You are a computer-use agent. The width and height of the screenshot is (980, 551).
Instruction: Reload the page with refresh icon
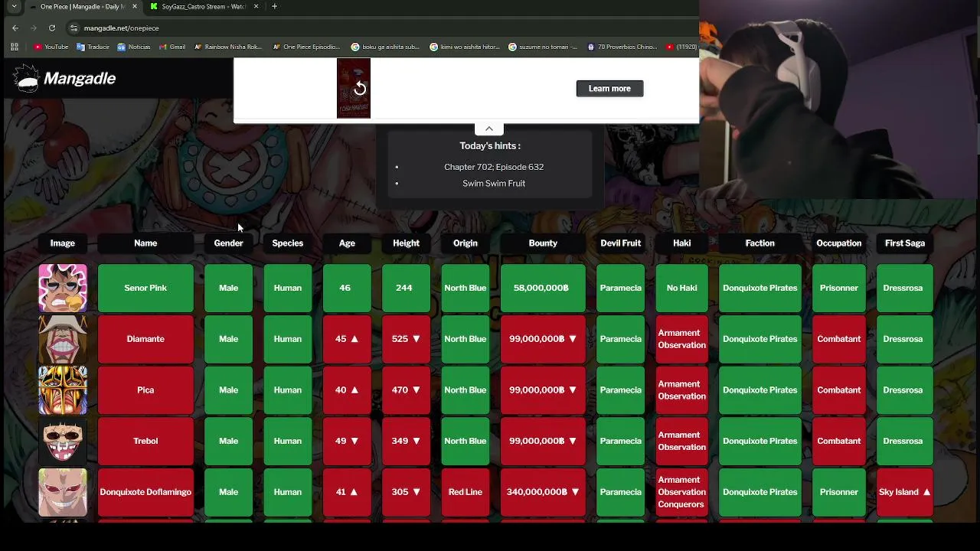(52, 28)
